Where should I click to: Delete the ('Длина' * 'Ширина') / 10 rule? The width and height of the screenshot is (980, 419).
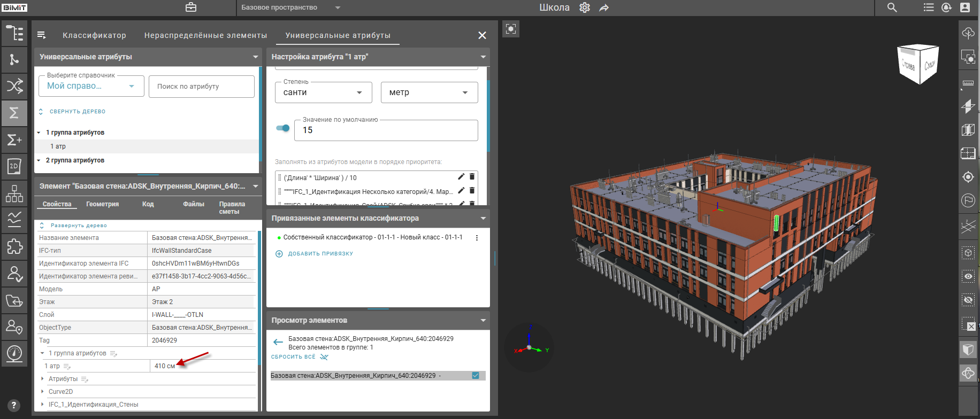472,177
